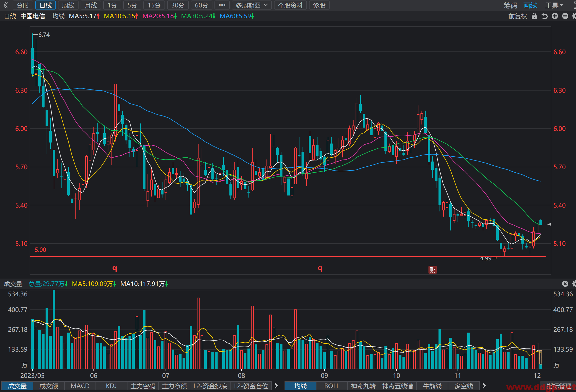Close the 成交量 volume panel
This screenshot has height=392, width=576.
tap(565, 284)
